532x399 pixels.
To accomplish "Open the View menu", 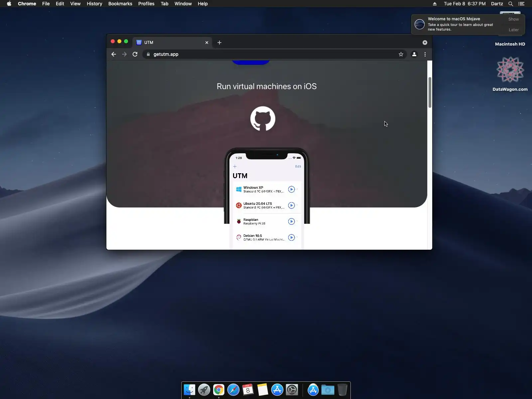I will click(x=75, y=4).
